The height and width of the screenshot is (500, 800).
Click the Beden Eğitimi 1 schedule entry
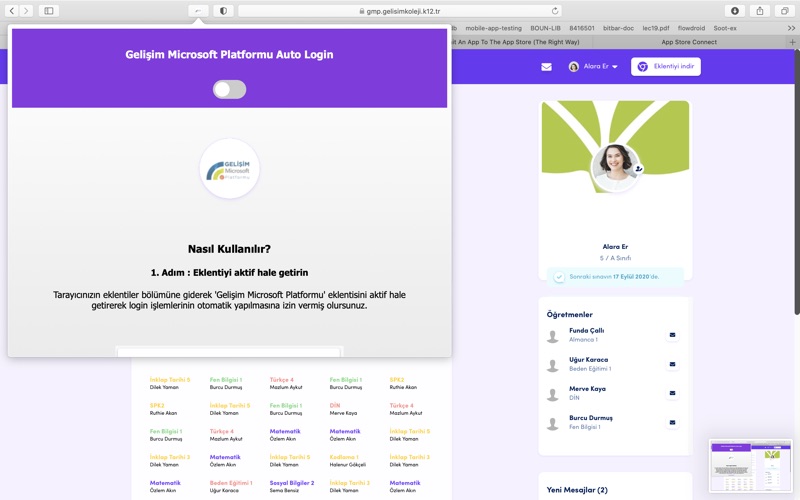pos(231,483)
